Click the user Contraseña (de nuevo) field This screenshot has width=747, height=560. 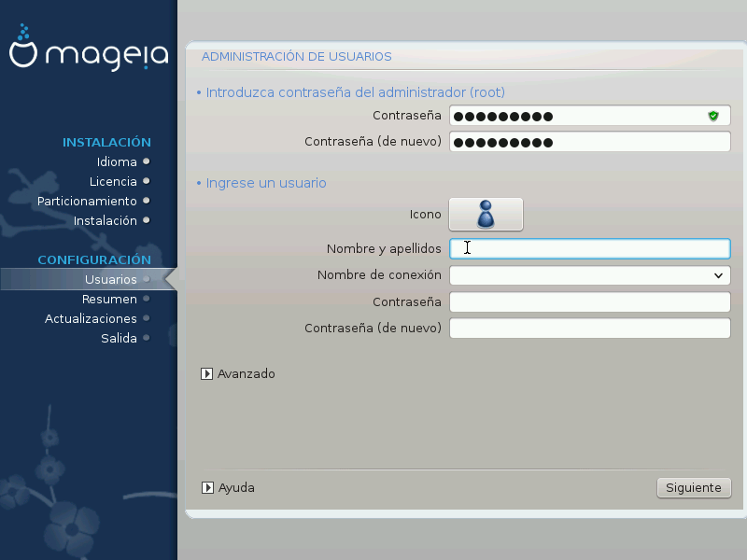pyautogui.click(x=590, y=329)
